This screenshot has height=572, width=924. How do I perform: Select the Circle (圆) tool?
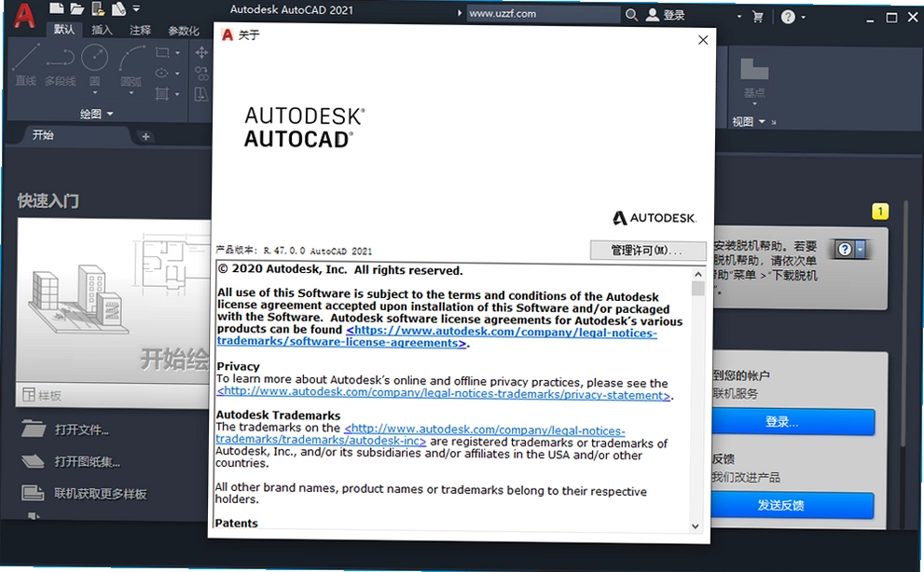coord(94,63)
